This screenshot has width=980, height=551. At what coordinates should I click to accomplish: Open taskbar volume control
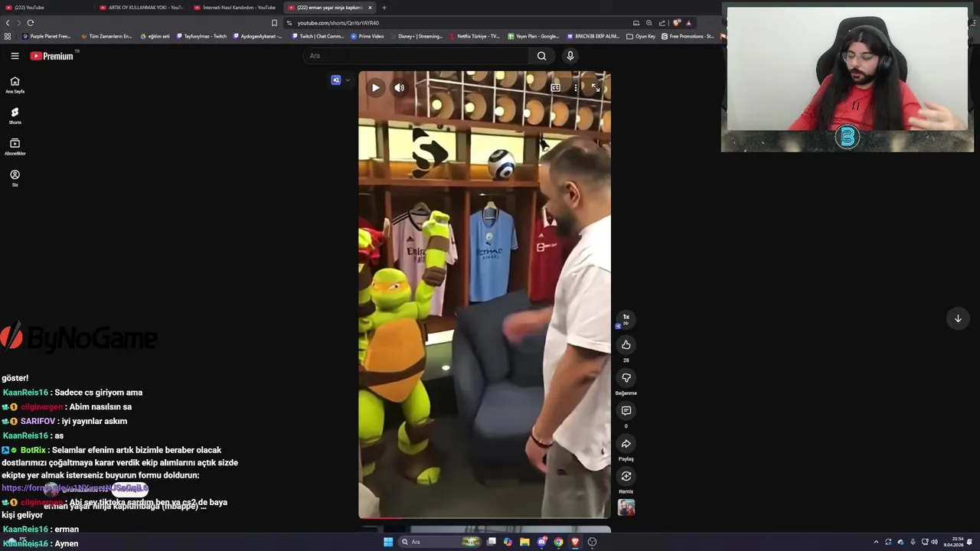tap(934, 542)
